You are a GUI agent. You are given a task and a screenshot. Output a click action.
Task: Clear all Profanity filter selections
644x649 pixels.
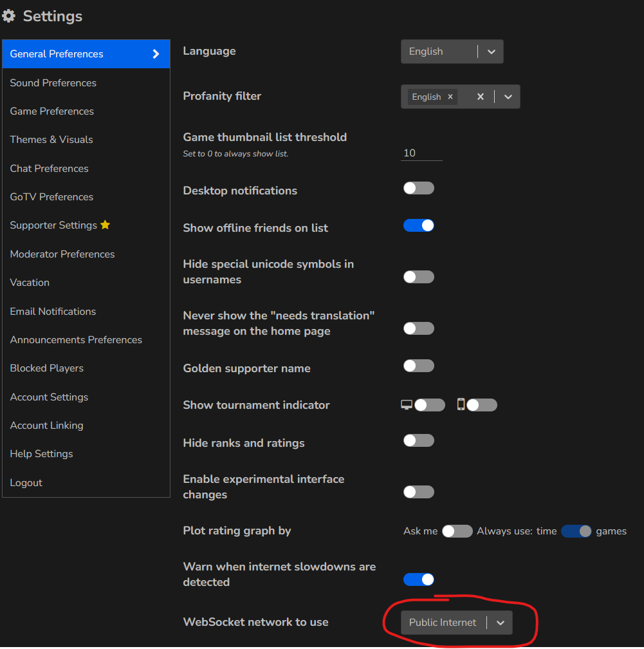pyautogui.click(x=480, y=97)
